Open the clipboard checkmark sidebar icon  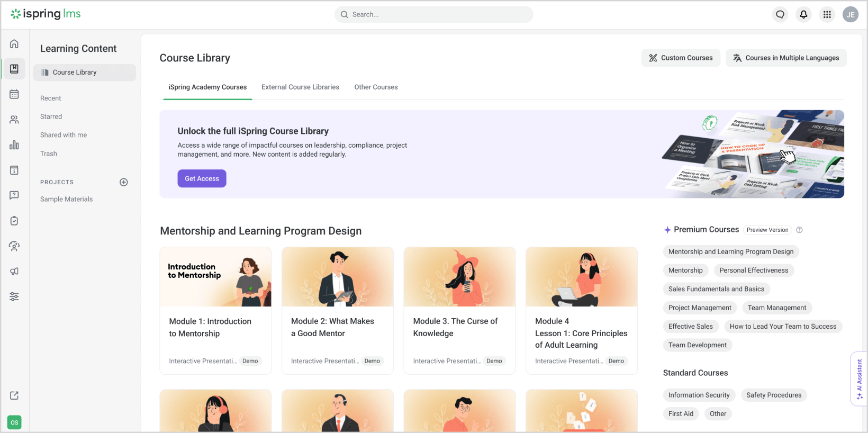14,221
